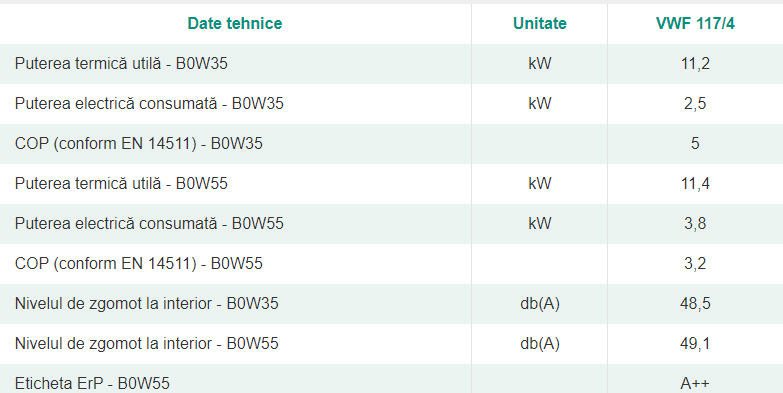Click Nivelul de zgomot la interior - B0W35
783x393 pixels.
pos(147,303)
